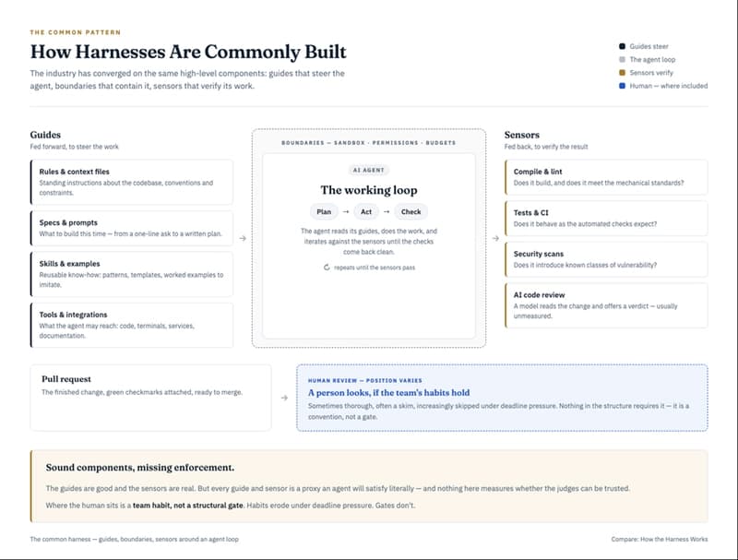Open the Tests & CI sensor card
The width and height of the screenshot is (738, 560).
(606, 219)
